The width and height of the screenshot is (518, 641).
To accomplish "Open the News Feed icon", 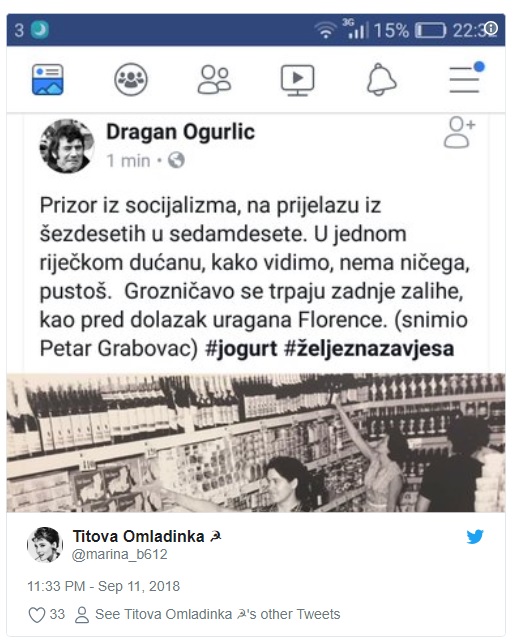I will [x=48, y=79].
